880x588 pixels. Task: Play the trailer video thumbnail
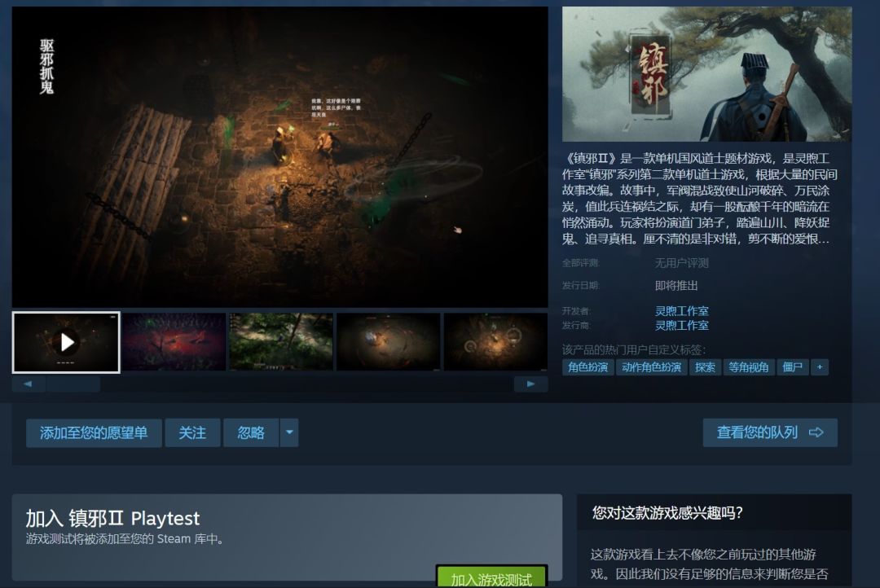pos(66,342)
